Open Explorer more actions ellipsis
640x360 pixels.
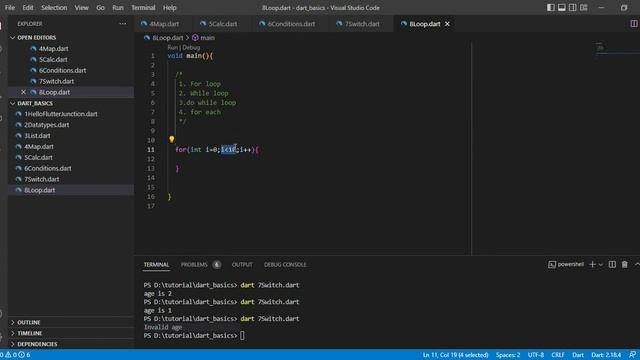(122, 24)
